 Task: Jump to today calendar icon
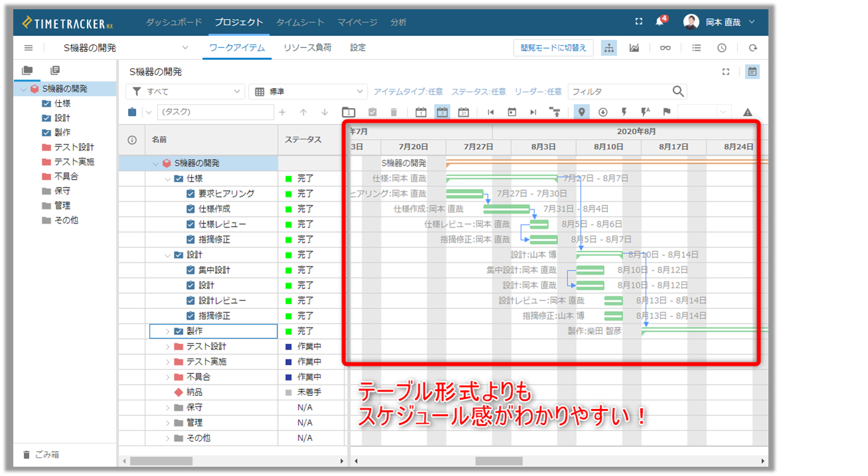(x=512, y=112)
